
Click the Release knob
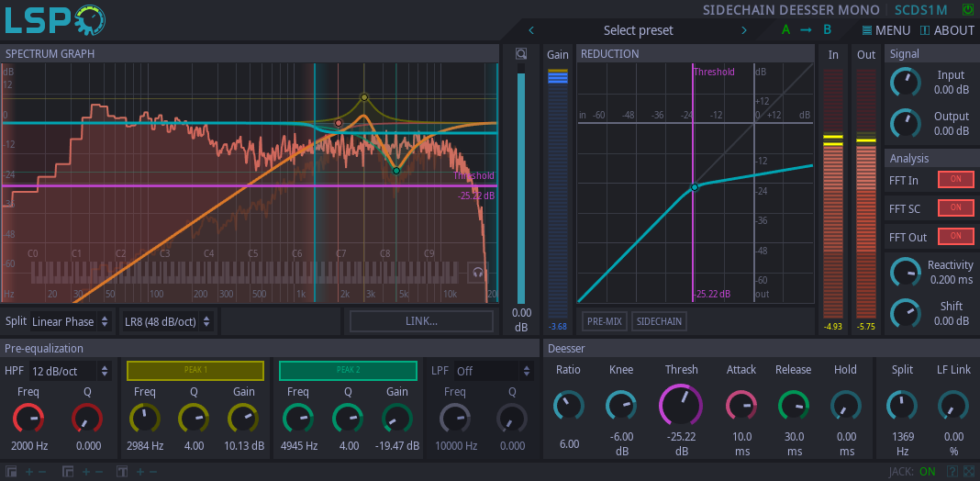794,406
